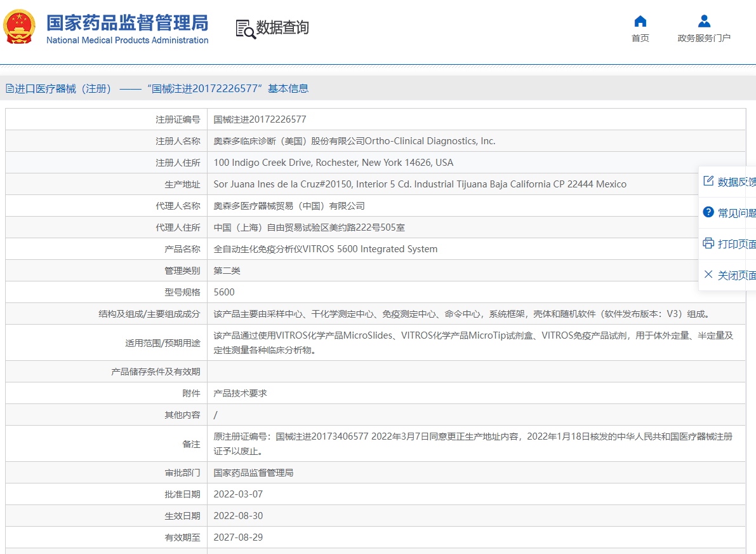Click 奥森多医疗器械贸易（中国）有限公司 agent name
Screen dimensions: 756x554
tap(289, 206)
